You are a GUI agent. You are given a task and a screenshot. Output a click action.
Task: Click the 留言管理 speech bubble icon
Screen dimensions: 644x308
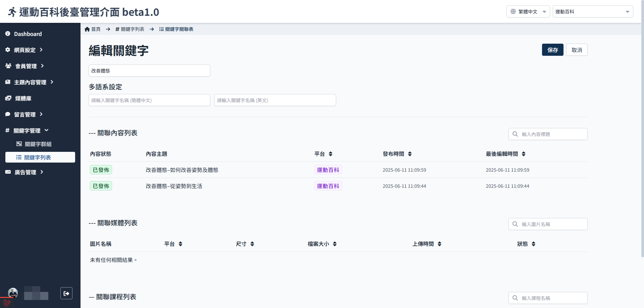[8, 114]
